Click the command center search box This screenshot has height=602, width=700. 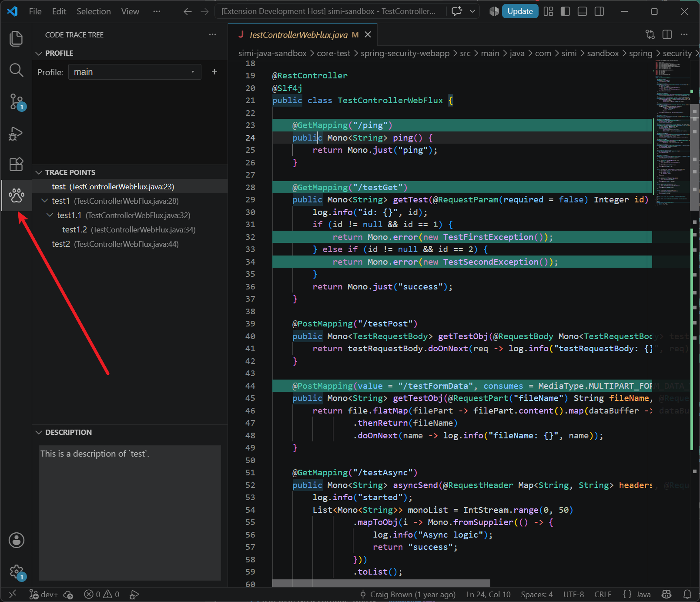click(330, 11)
